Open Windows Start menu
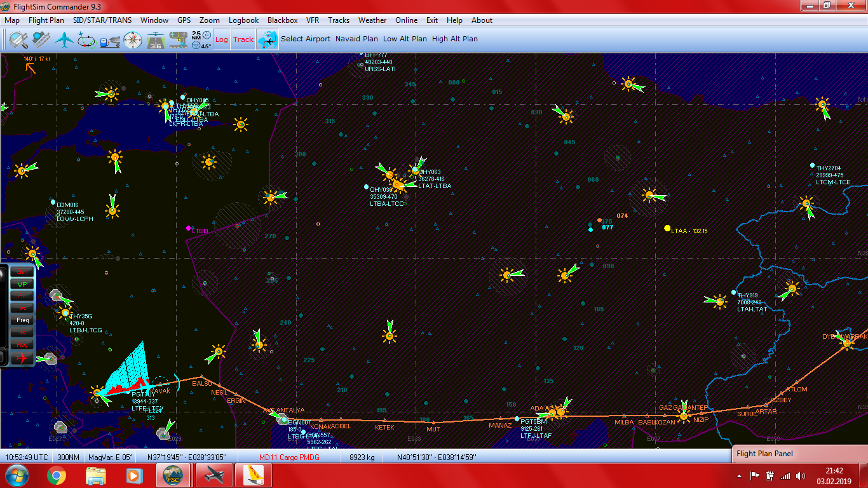This screenshot has width=868, height=488. (x=17, y=475)
